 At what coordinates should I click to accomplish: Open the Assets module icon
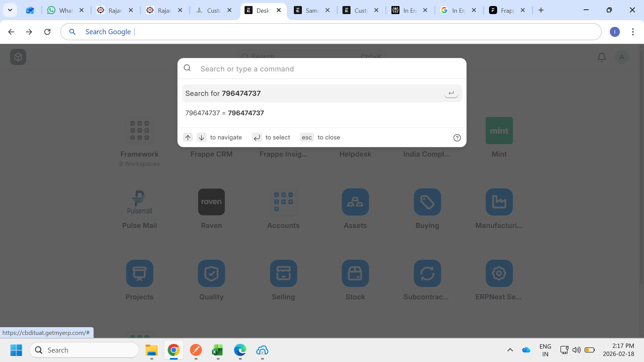click(355, 202)
